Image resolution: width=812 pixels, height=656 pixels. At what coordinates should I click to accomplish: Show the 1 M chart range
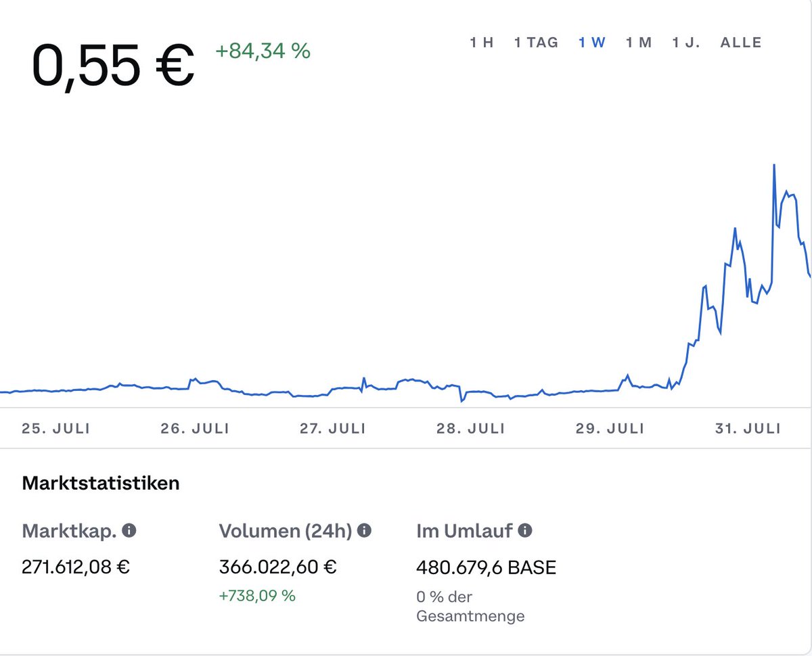coord(639,43)
